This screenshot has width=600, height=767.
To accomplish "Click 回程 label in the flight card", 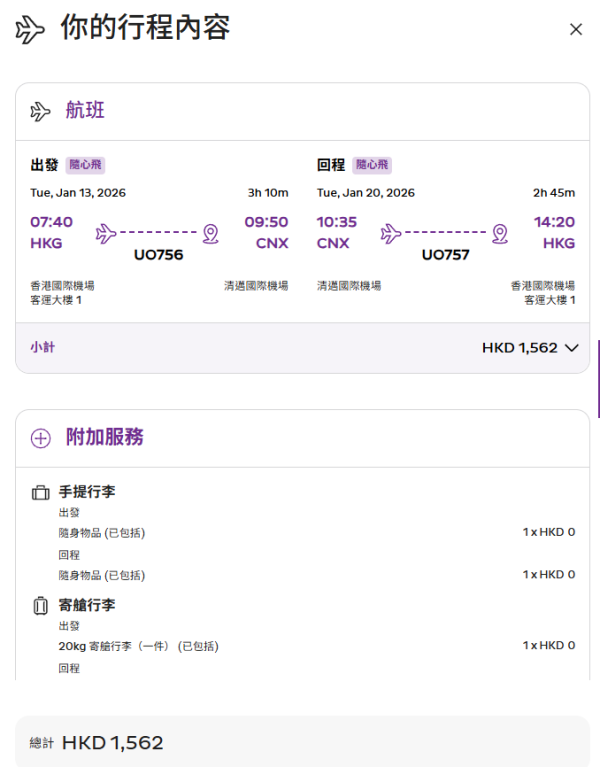I will (331, 165).
